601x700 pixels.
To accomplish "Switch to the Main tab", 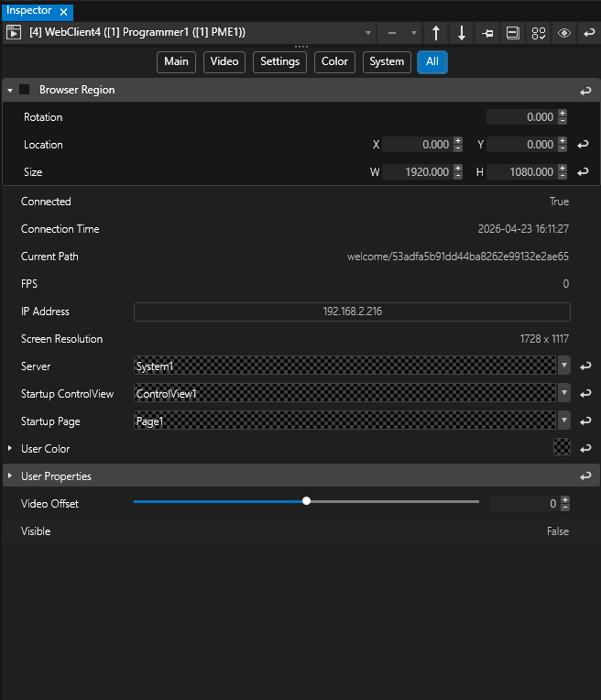I will coord(177,61).
